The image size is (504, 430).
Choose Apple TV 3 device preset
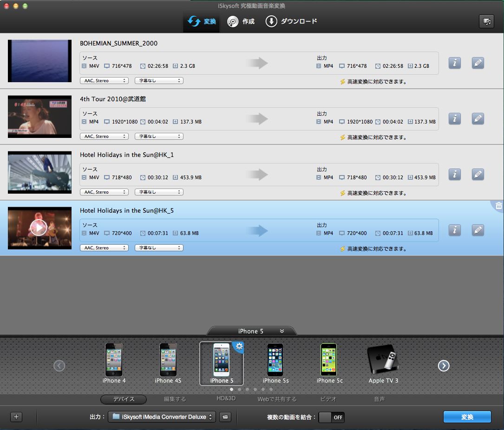[x=383, y=363]
